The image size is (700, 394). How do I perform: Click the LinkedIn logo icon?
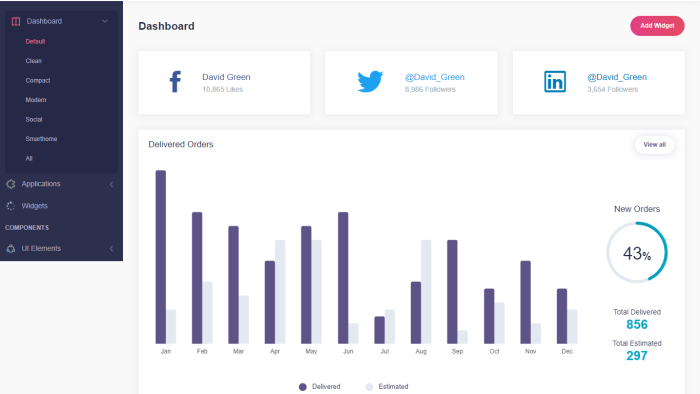click(555, 82)
